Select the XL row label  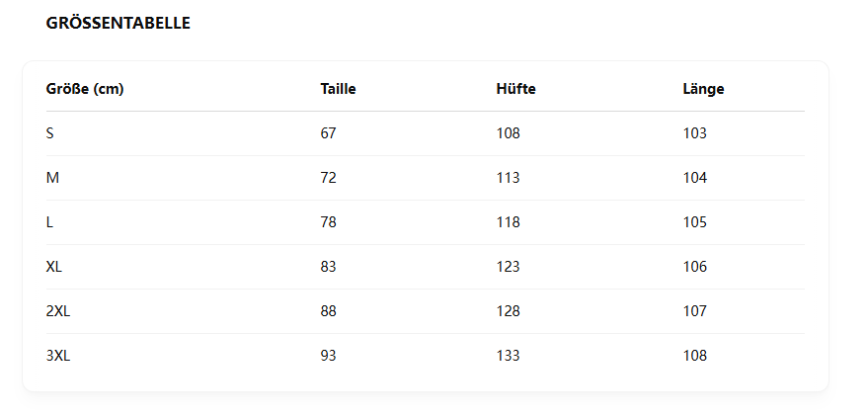click(x=53, y=267)
